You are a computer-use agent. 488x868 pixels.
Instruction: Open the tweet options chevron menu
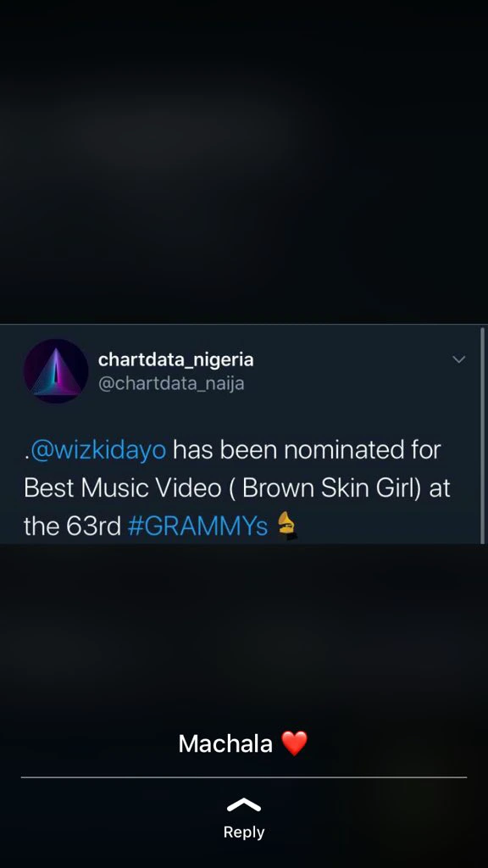pos(458,359)
